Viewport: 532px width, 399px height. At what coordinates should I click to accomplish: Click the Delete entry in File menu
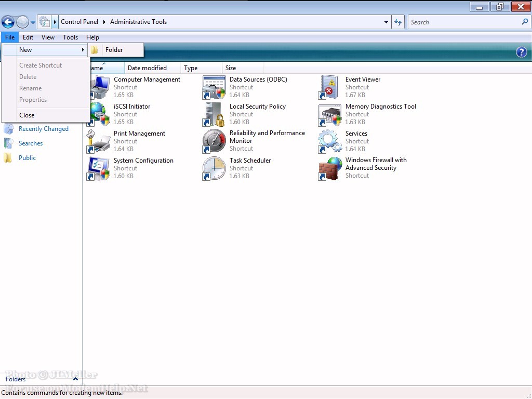pos(46,77)
